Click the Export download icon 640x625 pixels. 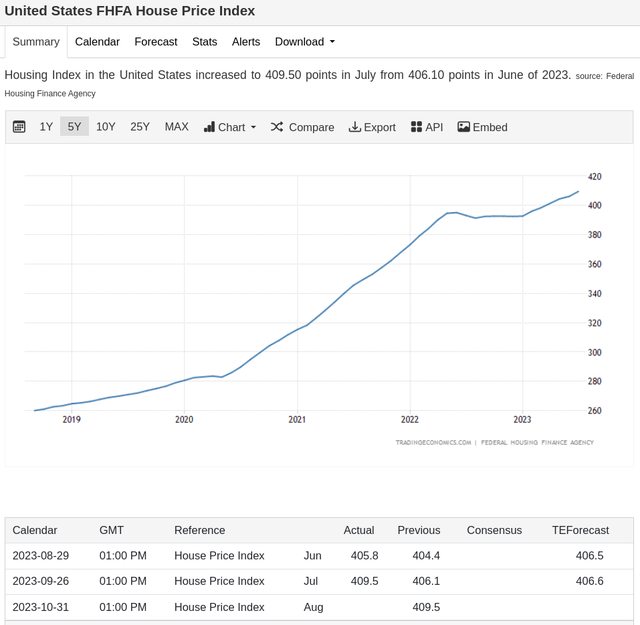point(354,127)
